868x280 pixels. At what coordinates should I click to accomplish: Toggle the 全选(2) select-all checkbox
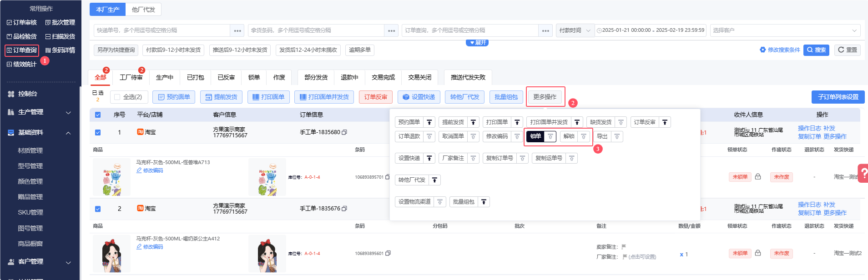point(117,97)
